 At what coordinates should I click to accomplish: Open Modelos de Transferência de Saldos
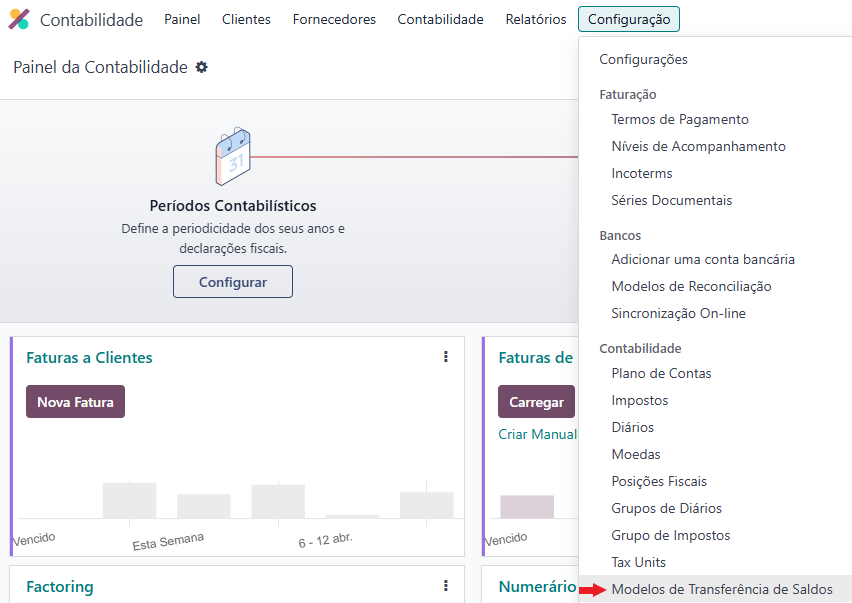point(722,589)
